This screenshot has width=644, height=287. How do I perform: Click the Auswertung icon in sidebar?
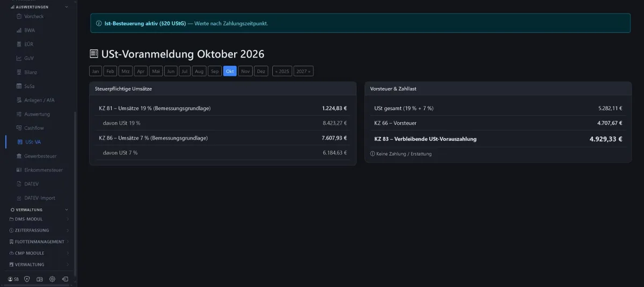coord(19,114)
